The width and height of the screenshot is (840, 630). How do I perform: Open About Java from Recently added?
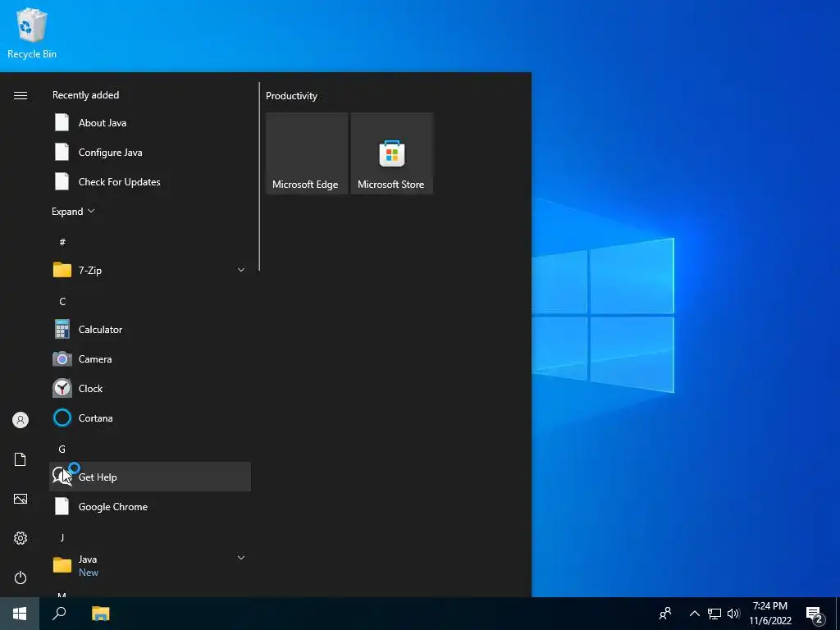pos(150,123)
